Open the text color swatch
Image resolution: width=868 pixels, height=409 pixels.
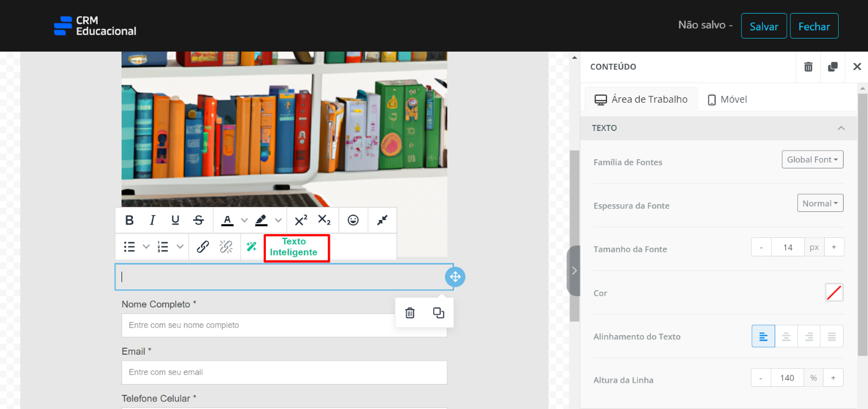point(834,292)
